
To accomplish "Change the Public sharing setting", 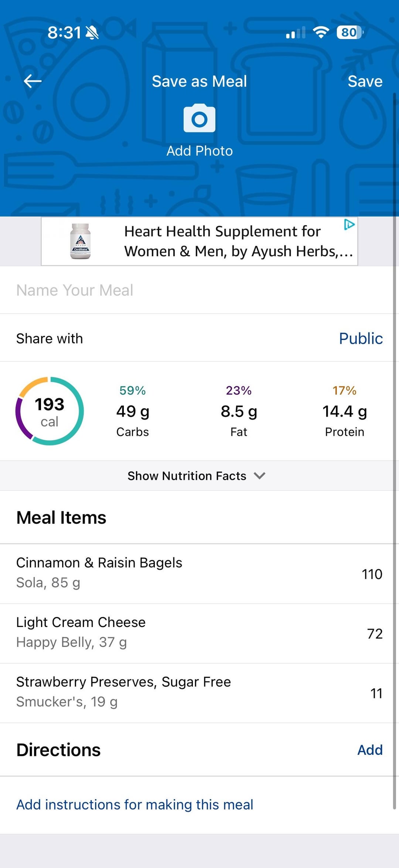I will point(361,338).
